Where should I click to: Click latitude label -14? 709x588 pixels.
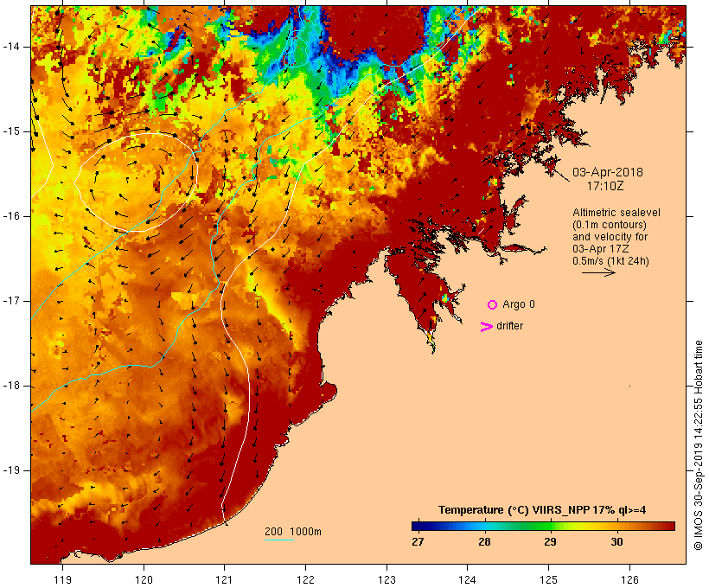click(x=11, y=47)
